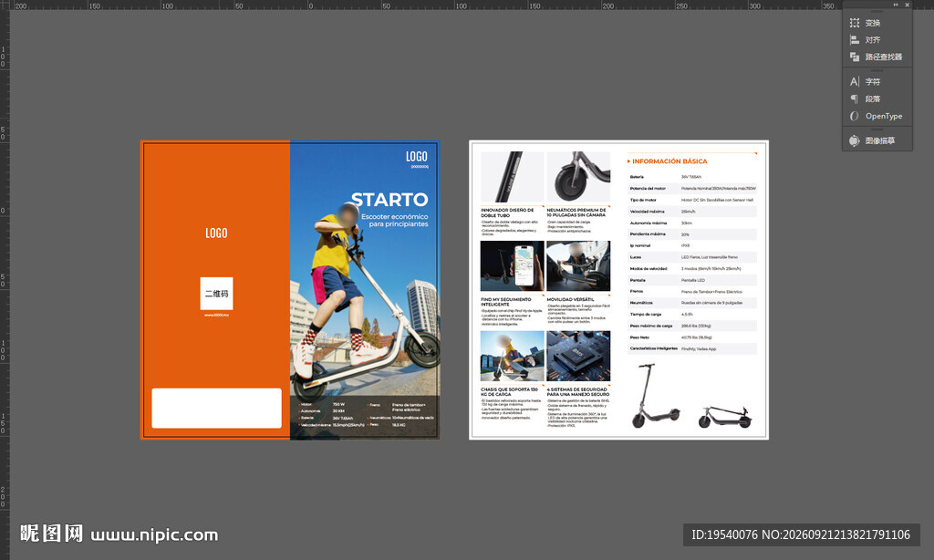Open the 变换 (Transform) panel icon
The width and height of the screenshot is (934, 560).
coord(855,23)
